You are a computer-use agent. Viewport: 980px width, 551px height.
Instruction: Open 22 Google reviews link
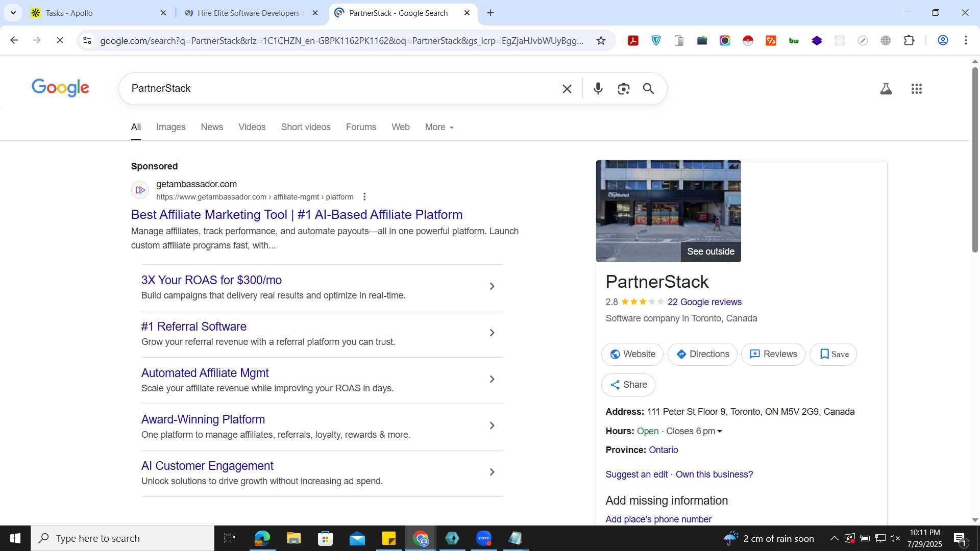[704, 303]
